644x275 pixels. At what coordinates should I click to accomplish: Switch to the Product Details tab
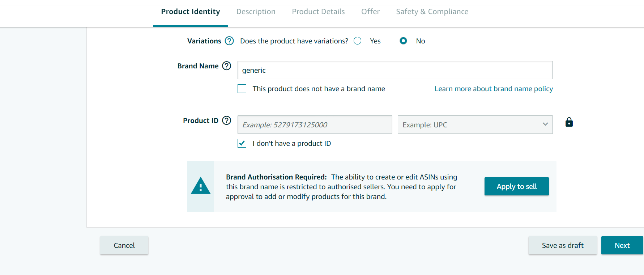tap(319, 12)
